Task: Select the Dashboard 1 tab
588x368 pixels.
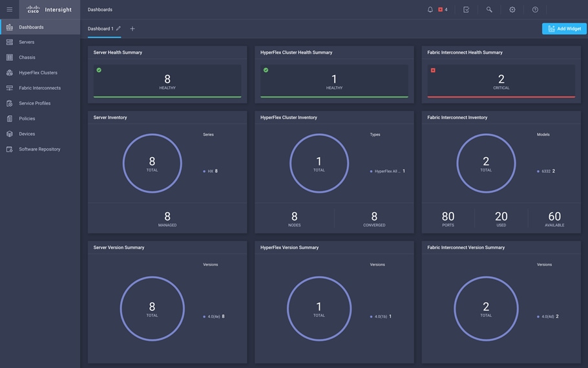Action: (101, 28)
